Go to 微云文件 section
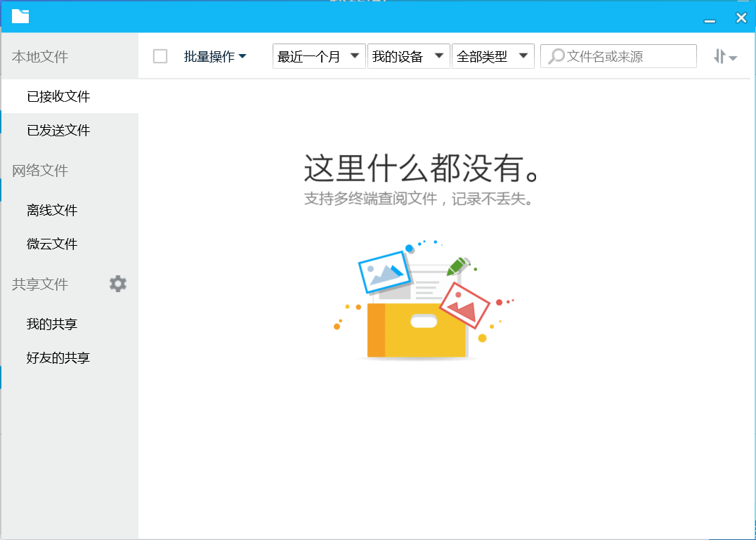756x540 pixels. point(52,244)
